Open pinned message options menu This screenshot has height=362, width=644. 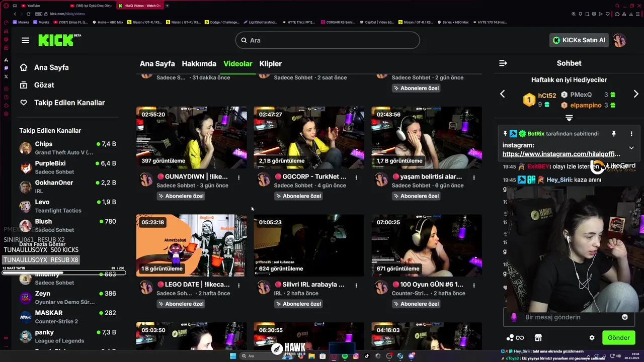click(631, 134)
